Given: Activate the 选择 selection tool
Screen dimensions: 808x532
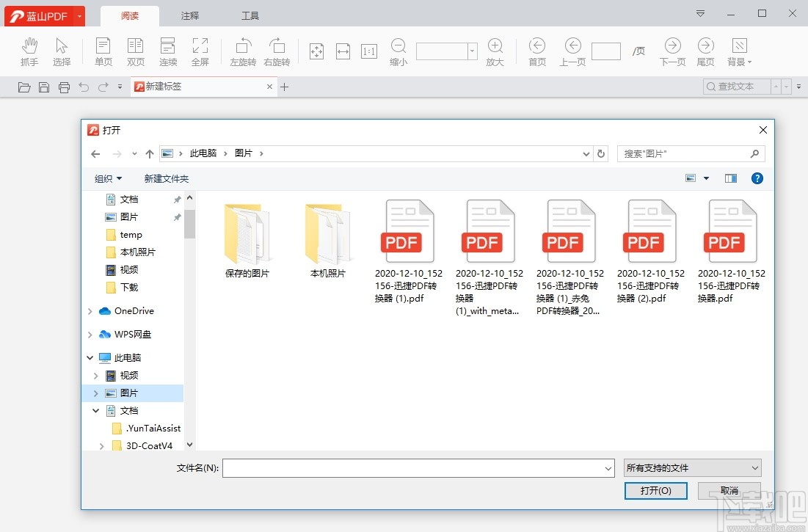Looking at the screenshot, I should [x=62, y=51].
